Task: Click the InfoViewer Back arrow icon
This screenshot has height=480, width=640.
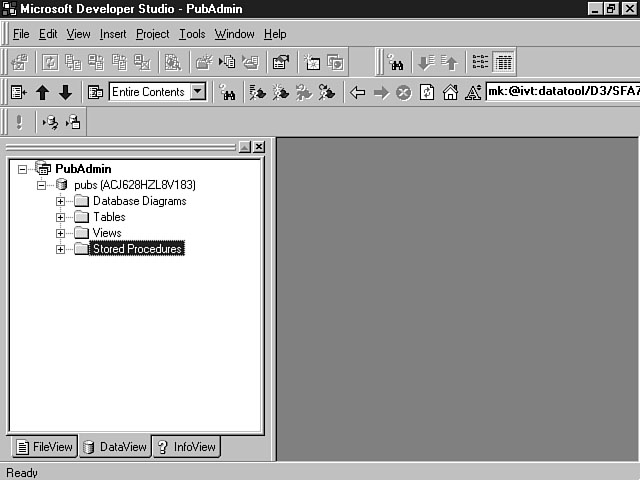Action: click(x=358, y=92)
